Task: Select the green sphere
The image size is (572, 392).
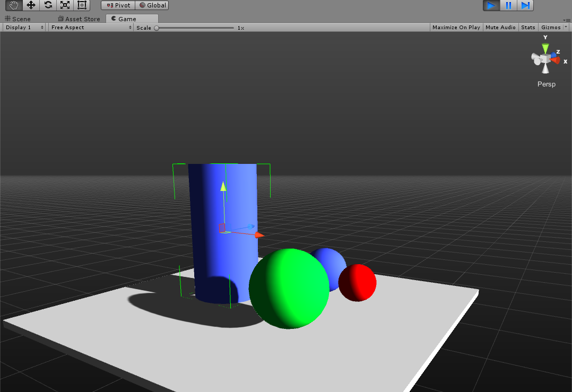Action: 289,289
